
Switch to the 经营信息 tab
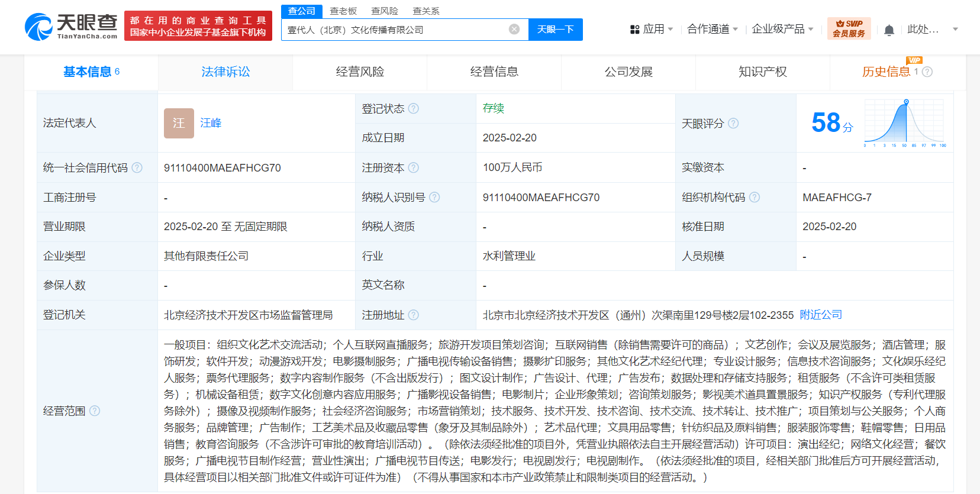point(494,72)
